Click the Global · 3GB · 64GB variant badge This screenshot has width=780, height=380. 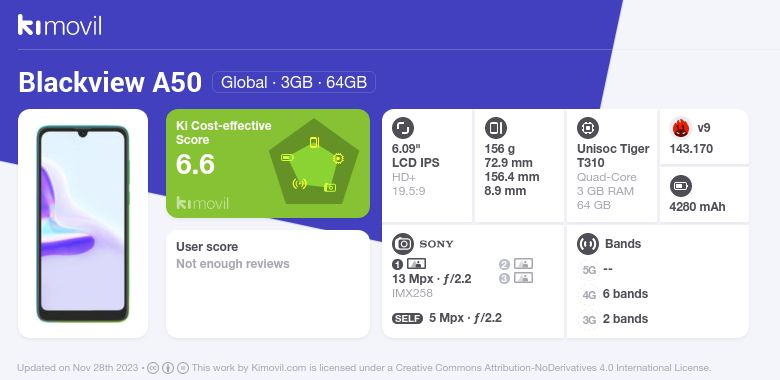(x=293, y=82)
